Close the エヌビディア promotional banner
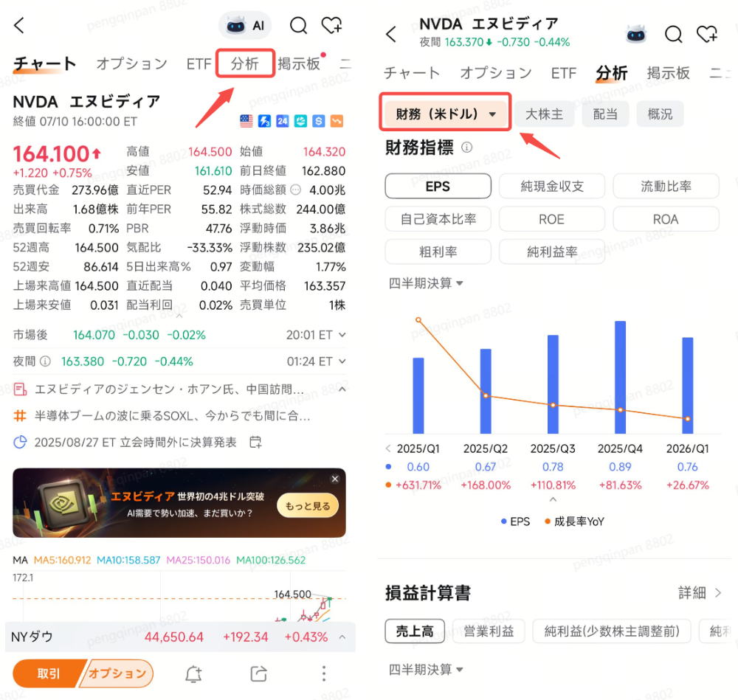 tap(334, 479)
